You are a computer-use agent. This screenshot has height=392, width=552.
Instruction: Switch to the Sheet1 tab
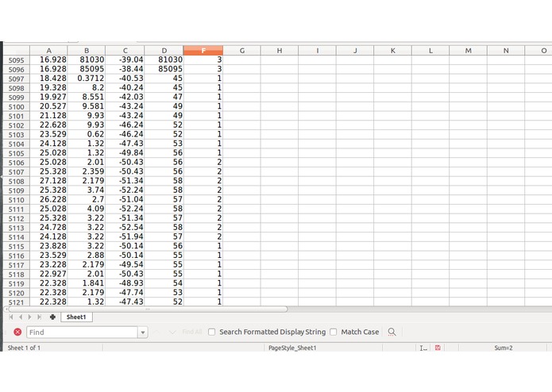[76, 317]
